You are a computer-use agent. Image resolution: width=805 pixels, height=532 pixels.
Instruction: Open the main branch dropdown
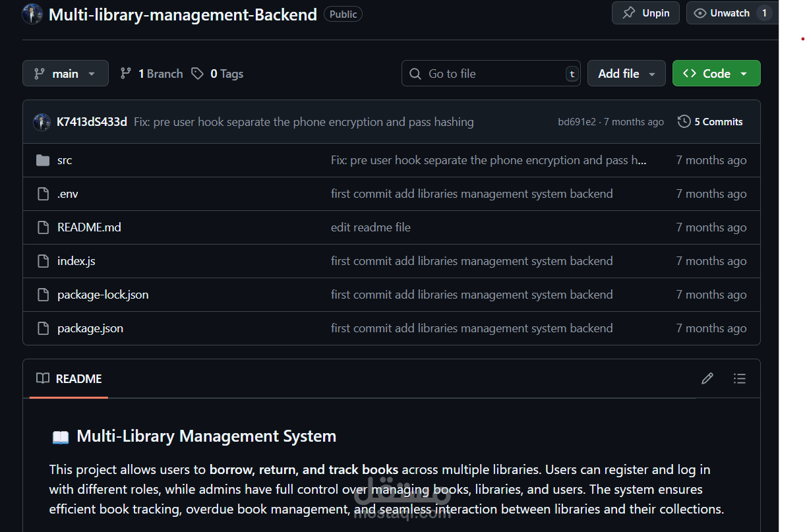coord(65,74)
